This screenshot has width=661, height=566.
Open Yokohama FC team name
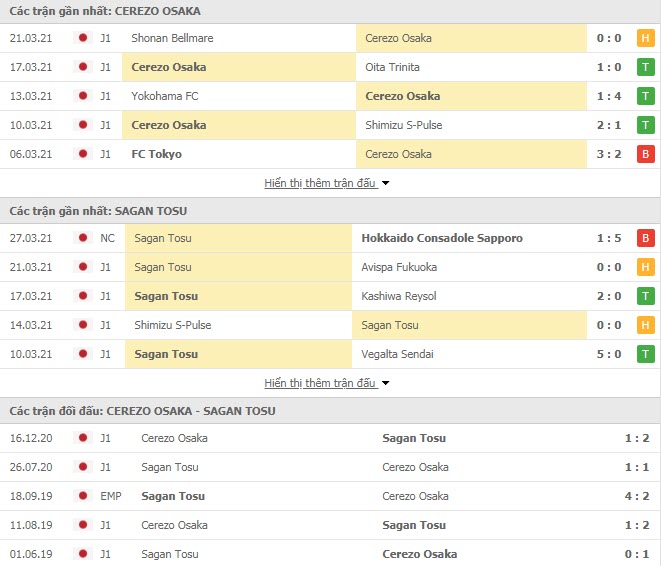pyautogui.click(x=165, y=96)
